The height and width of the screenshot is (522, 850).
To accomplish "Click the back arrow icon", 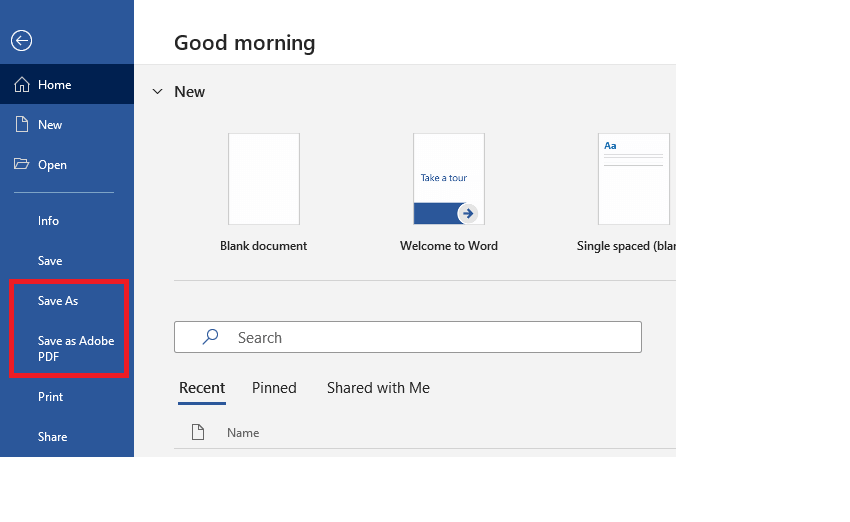I will point(21,40).
